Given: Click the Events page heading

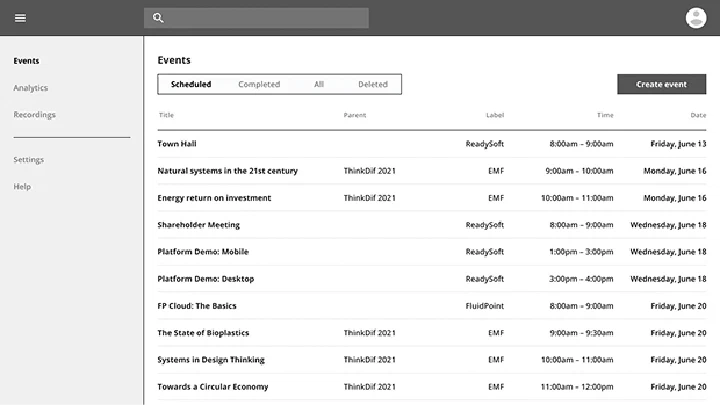Looking at the screenshot, I should pos(174,60).
